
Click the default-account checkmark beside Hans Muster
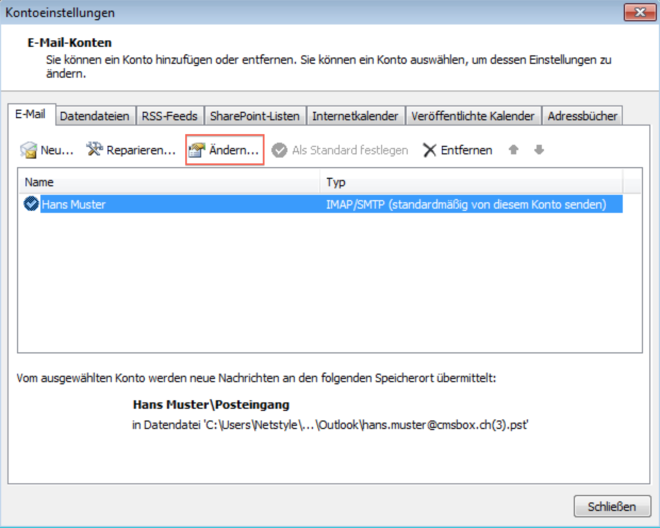(31, 204)
